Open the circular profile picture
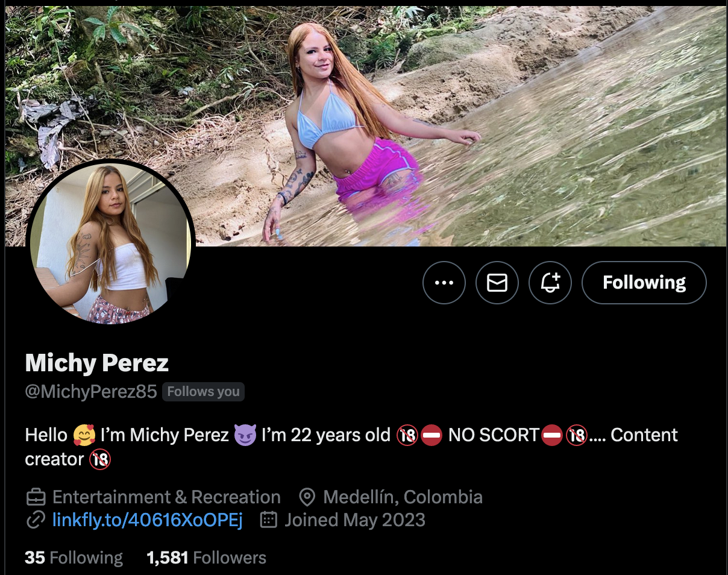728x575 pixels. (111, 243)
